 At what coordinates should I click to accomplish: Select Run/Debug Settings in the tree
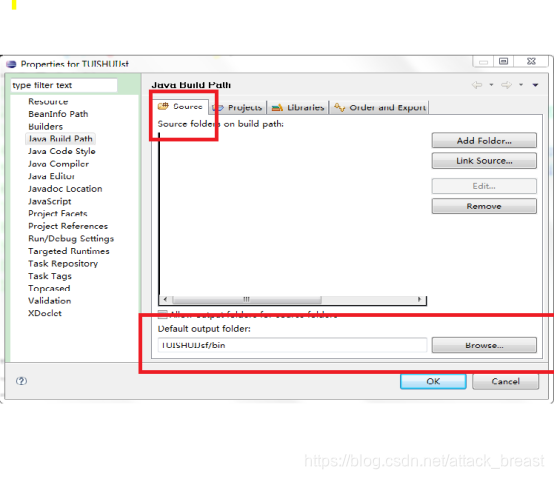71,239
